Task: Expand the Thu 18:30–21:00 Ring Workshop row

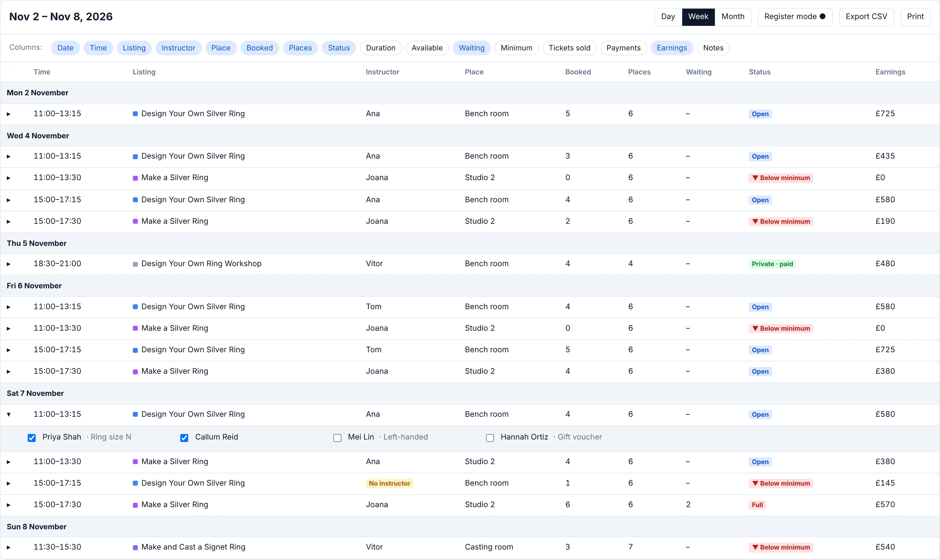Action: pyautogui.click(x=9, y=264)
